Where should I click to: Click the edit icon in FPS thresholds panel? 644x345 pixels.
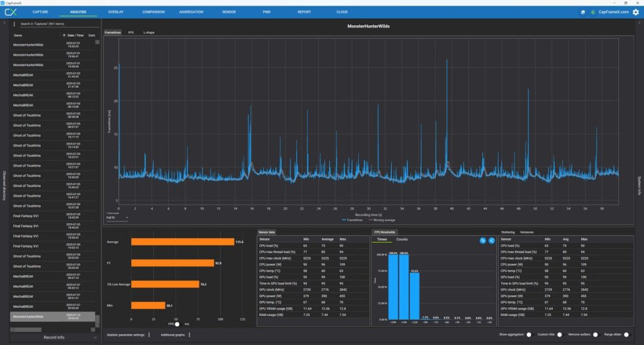[482, 240]
